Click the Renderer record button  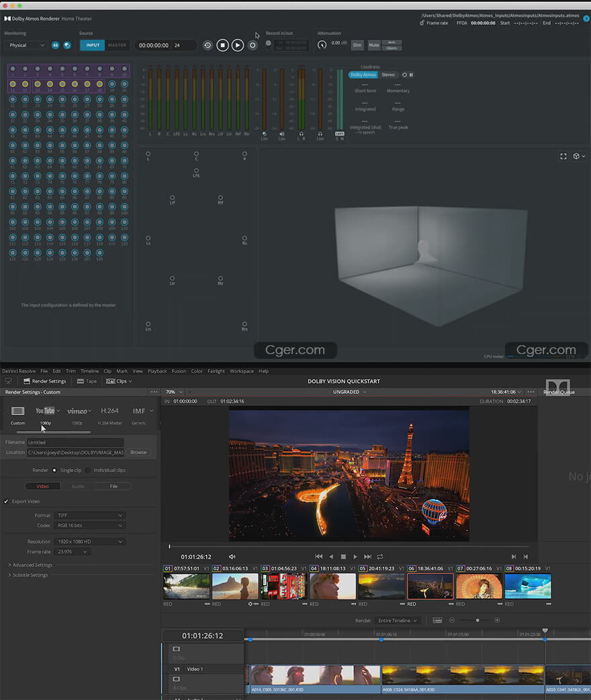253,45
